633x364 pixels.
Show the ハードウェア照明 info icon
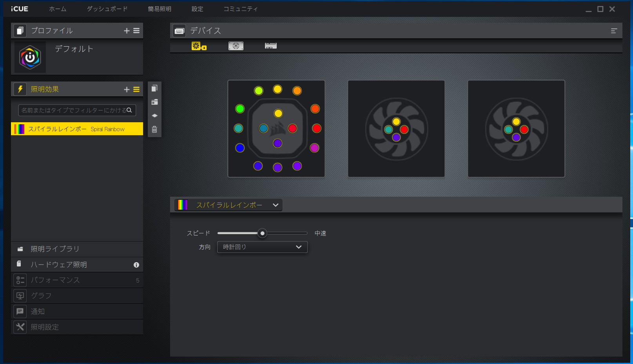(x=136, y=265)
